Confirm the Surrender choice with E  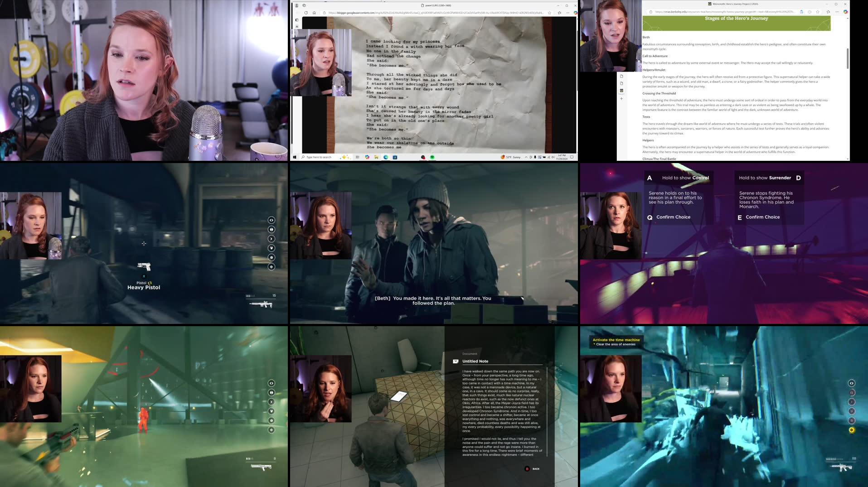click(x=758, y=217)
